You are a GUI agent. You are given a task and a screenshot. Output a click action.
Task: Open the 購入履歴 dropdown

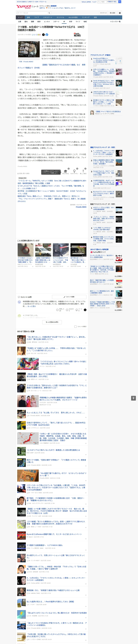tap(112, 13)
